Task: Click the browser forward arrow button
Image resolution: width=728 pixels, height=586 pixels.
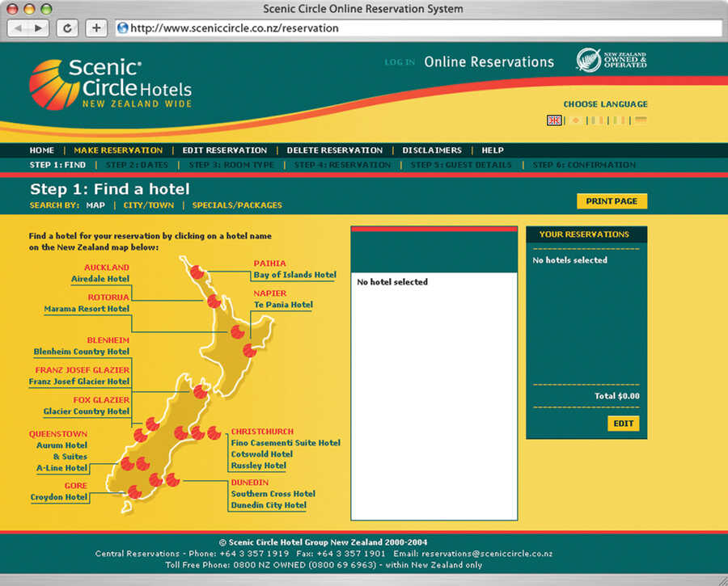Action: point(39,28)
